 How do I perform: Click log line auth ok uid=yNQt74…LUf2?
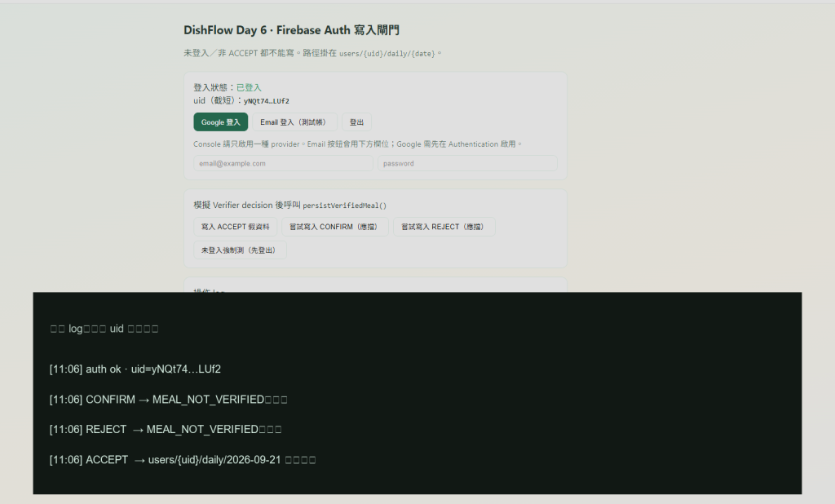pyautogui.click(x=135, y=369)
